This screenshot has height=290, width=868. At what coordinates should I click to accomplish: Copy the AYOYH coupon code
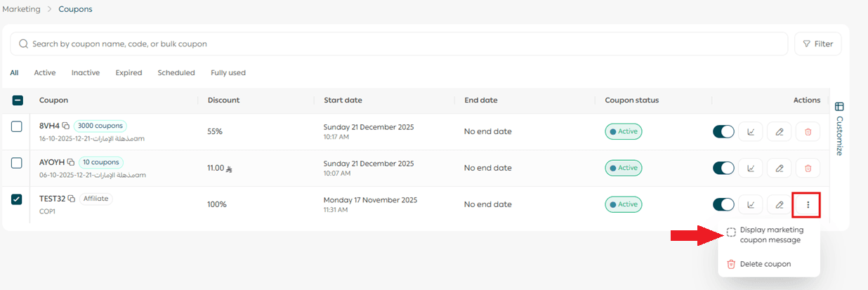[71, 162]
